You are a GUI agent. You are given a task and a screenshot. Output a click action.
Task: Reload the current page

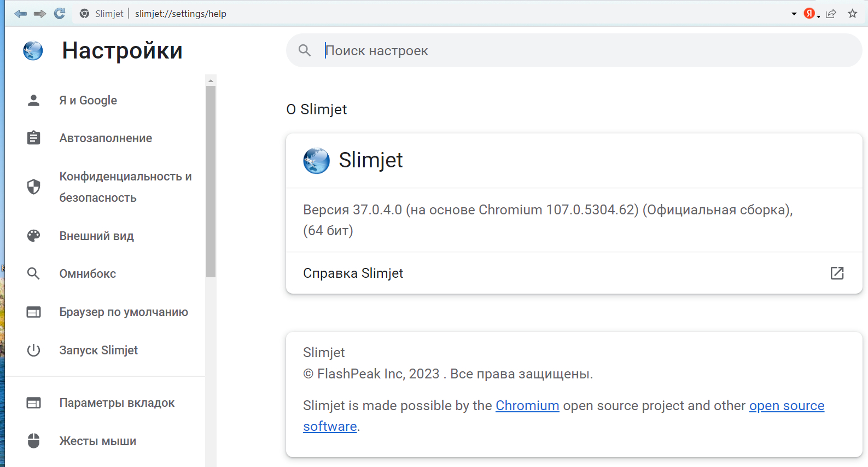60,14
